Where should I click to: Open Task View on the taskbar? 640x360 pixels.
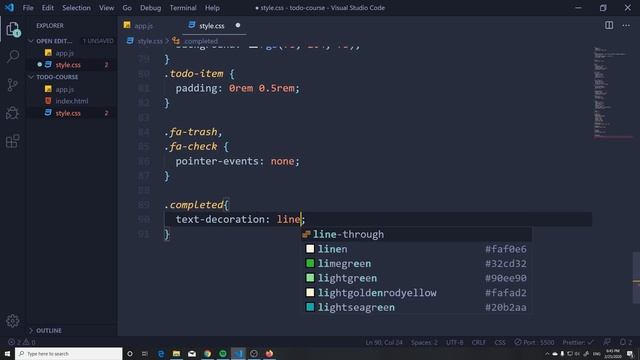[145, 353]
